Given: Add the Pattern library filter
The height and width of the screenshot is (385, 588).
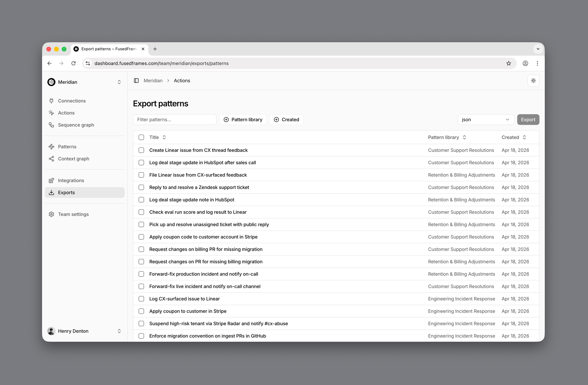Looking at the screenshot, I should [x=243, y=120].
